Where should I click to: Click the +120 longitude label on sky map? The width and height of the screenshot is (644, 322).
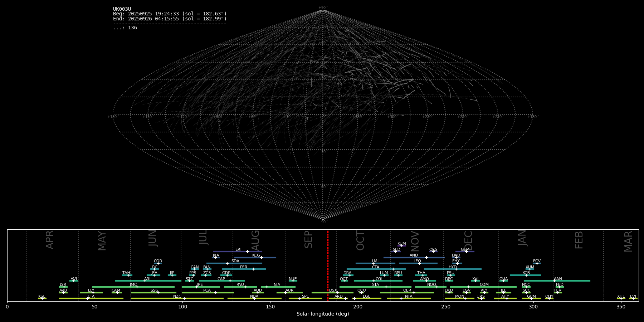[182, 117]
